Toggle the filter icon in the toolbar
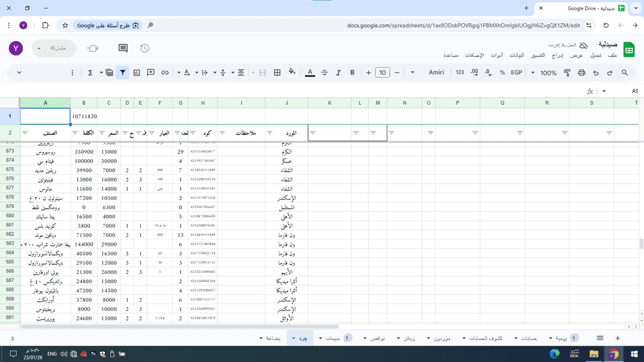The height and width of the screenshot is (362, 644). pos(122,73)
